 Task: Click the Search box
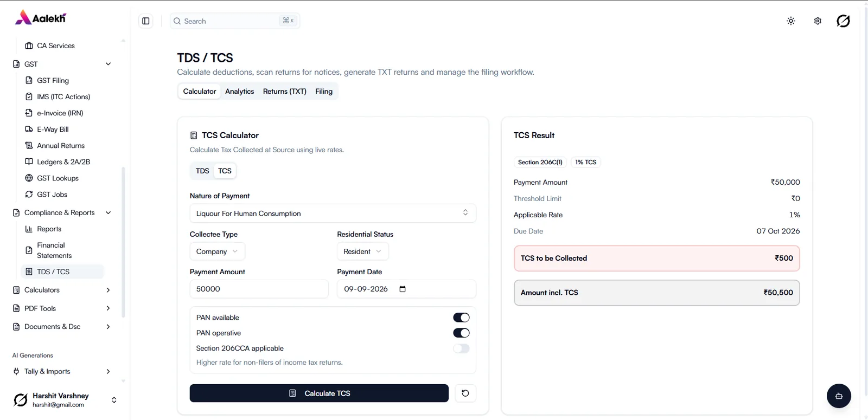[x=235, y=21]
